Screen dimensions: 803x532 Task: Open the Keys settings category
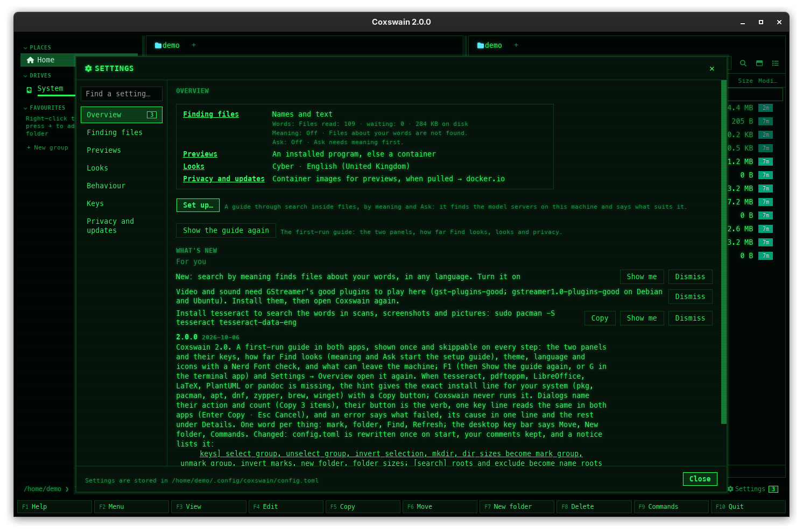pyautogui.click(x=122, y=203)
